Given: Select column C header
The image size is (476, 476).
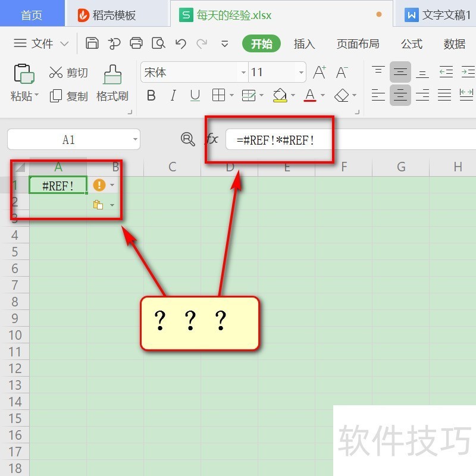Looking at the screenshot, I should (173, 167).
